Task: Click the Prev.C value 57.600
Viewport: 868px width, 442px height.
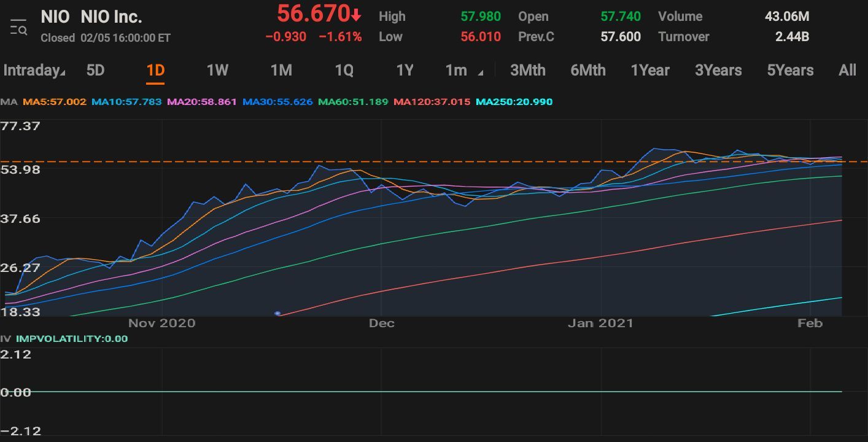Action: tap(621, 37)
